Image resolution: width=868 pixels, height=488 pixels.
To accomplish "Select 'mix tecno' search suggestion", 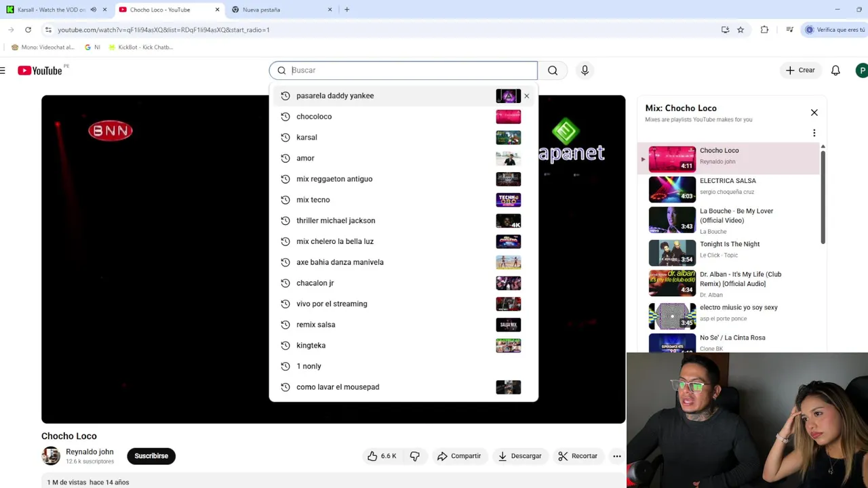I will click(403, 199).
